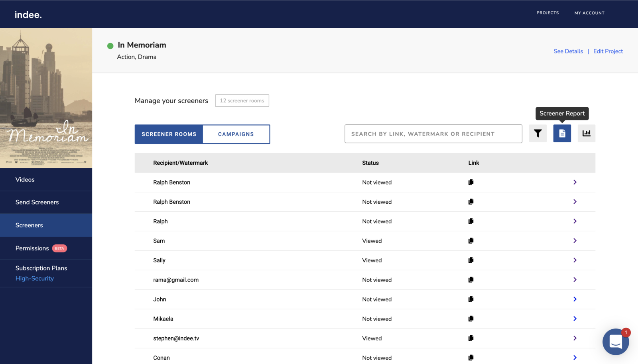Select the Screener Rooms tab
This screenshot has width=638, height=364.
point(169,134)
